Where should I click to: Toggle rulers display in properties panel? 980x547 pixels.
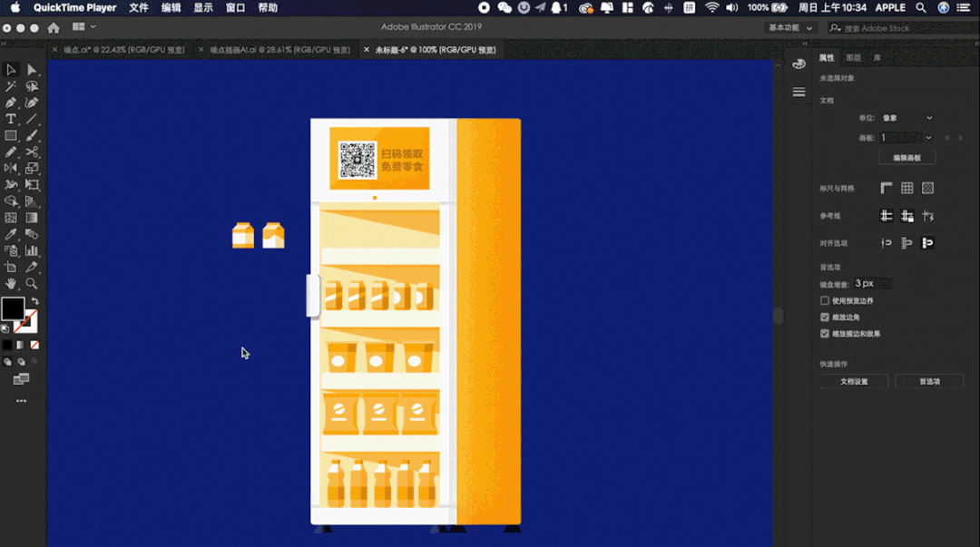(x=887, y=188)
